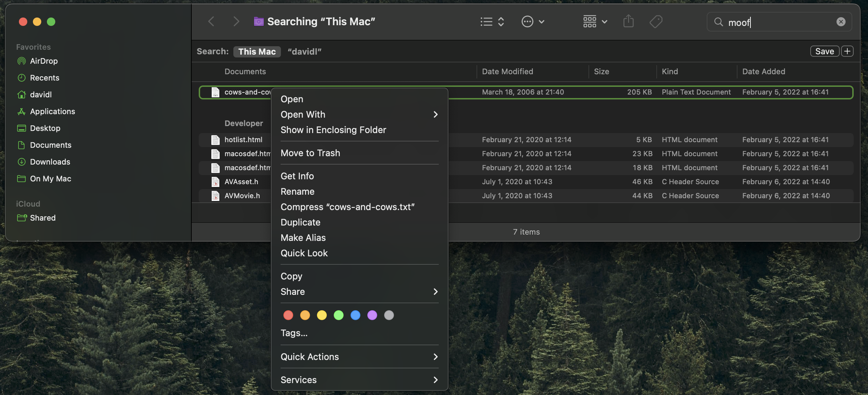Switch search scope to "davidl"
This screenshot has height=395, width=868.
[304, 51]
